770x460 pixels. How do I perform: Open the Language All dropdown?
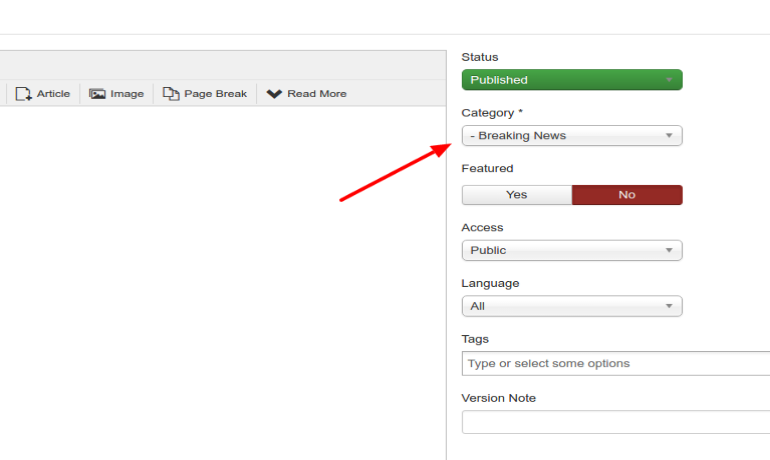[572, 306]
